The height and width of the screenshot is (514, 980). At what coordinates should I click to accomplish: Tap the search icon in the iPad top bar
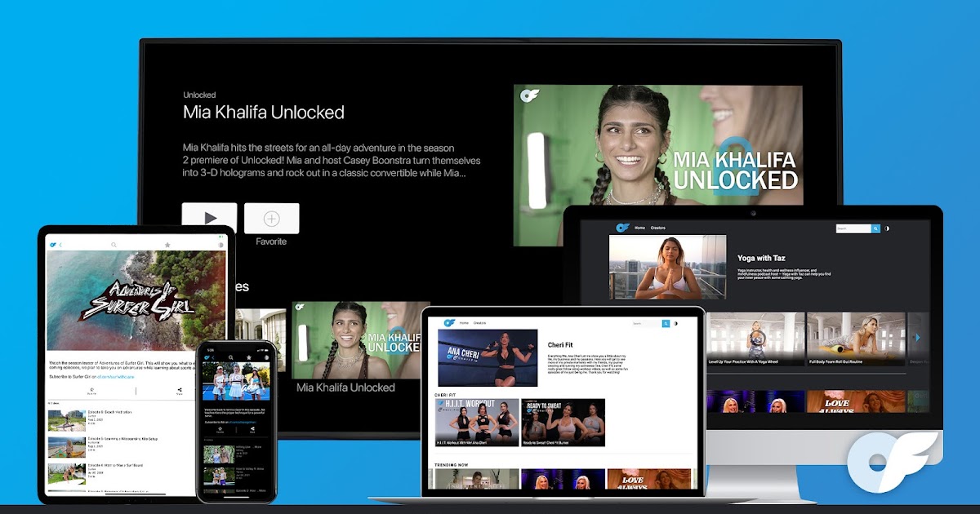pyautogui.click(x=114, y=245)
